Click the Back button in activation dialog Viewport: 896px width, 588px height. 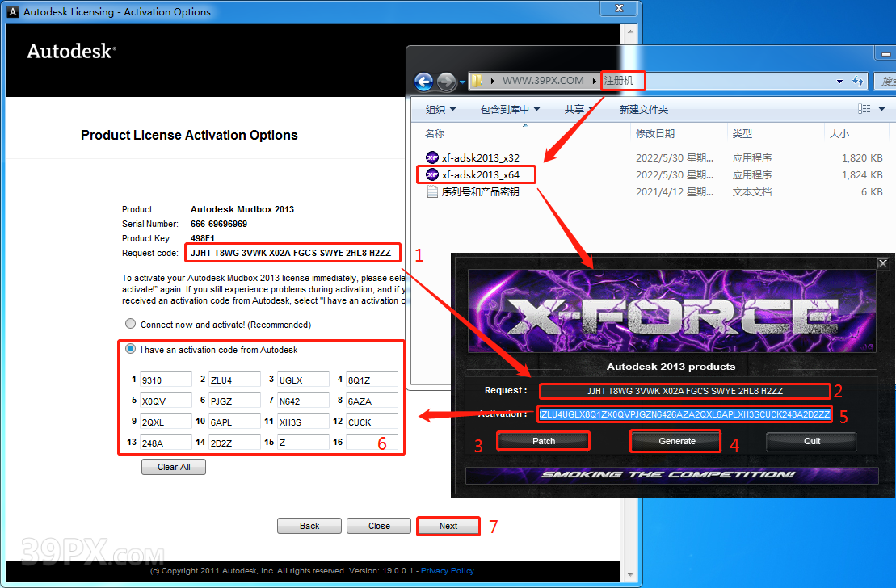309,526
